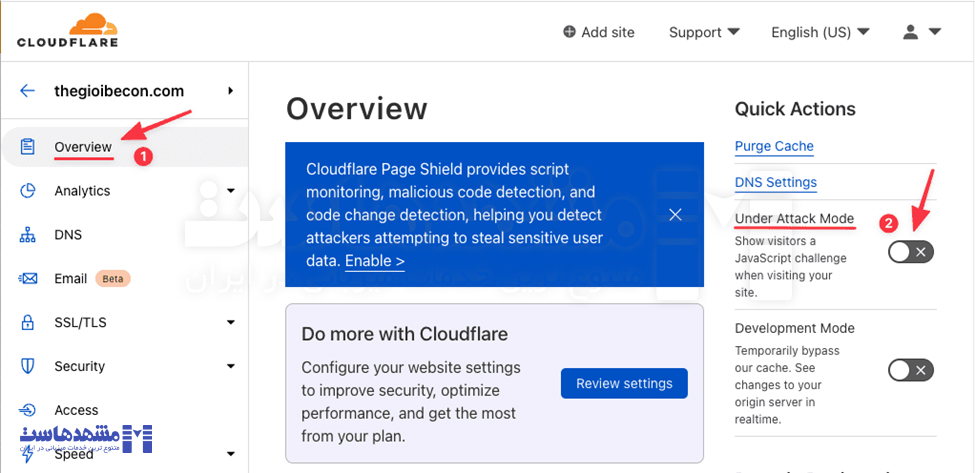Open the user account dropdown
The image size is (975, 473).
point(921,32)
